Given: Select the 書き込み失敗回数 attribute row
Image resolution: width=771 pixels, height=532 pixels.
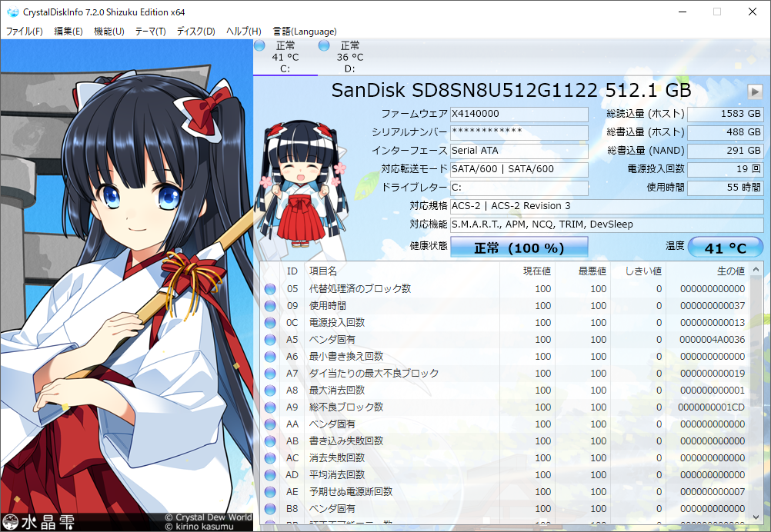Looking at the screenshot, I should pyautogui.click(x=505, y=441).
